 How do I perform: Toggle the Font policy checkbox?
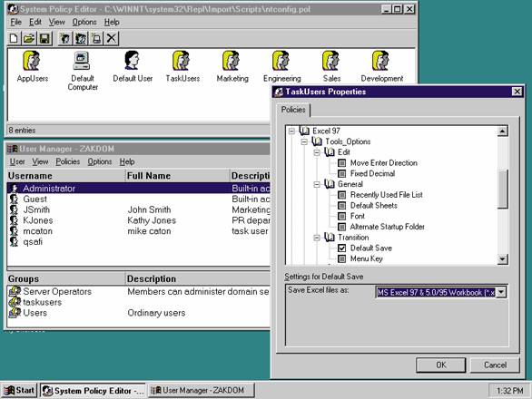pyautogui.click(x=342, y=217)
